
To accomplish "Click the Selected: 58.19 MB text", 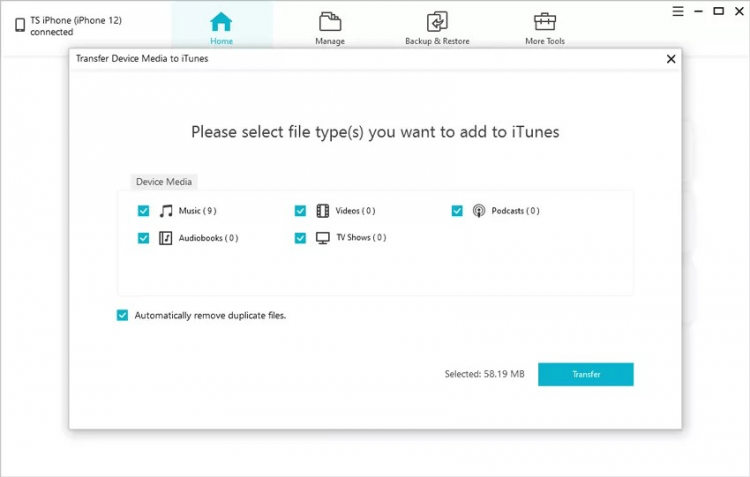I will (485, 374).
